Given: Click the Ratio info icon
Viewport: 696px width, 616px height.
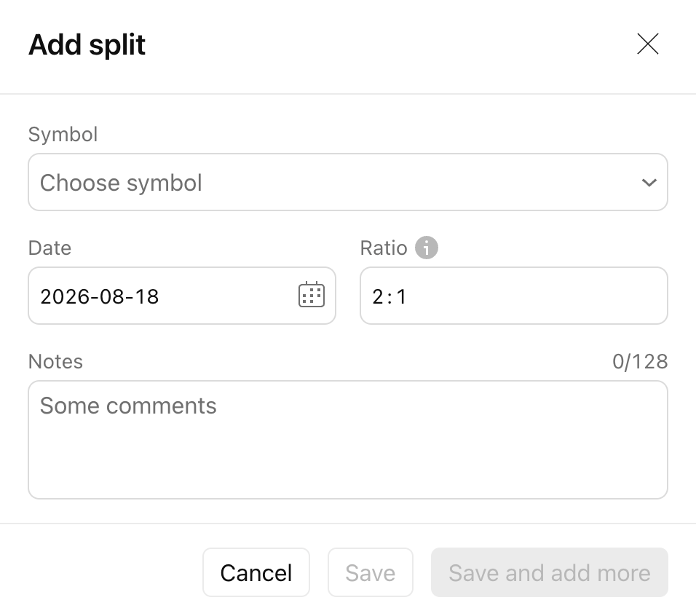Looking at the screenshot, I should tap(427, 248).
